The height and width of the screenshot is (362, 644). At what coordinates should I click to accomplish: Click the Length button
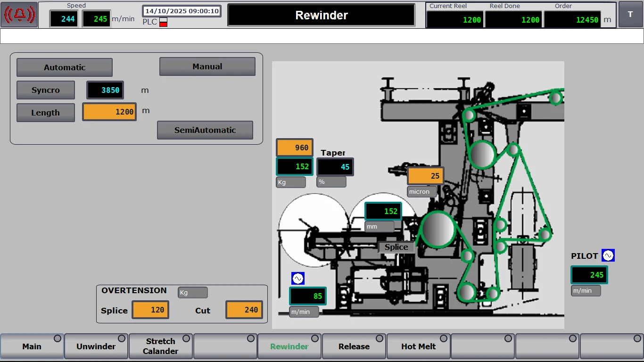click(46, 113)
